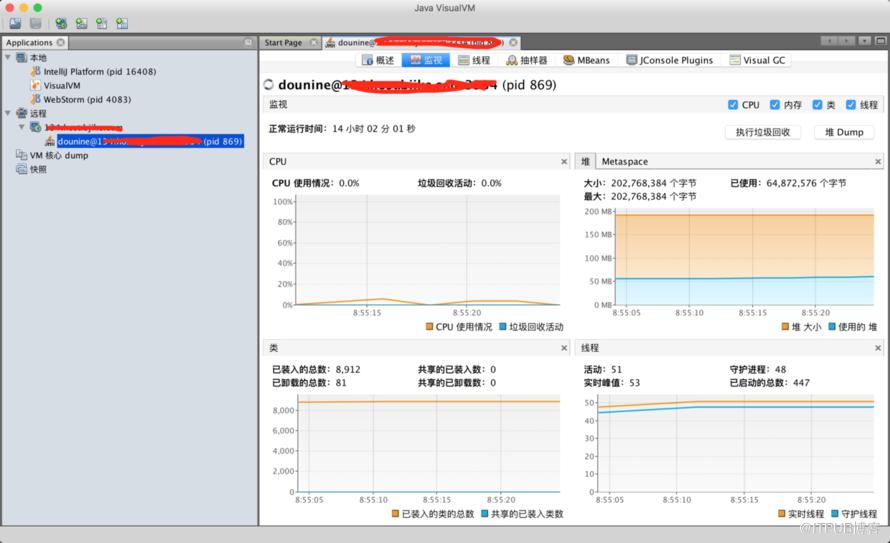Click tab strip scroll-left arrow
Image resolution: width=890 pixels, height=543 pixels.
pyautogui.click(x=829, y=41)
